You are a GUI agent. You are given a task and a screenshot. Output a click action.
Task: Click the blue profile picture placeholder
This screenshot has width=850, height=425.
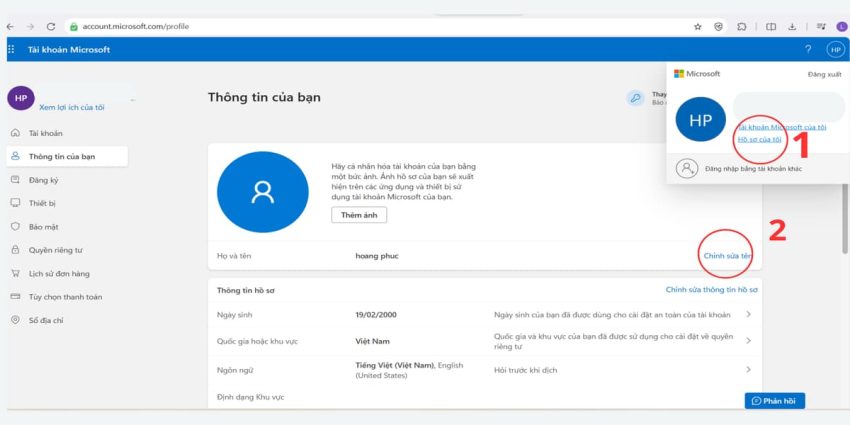tap(263, 192)
